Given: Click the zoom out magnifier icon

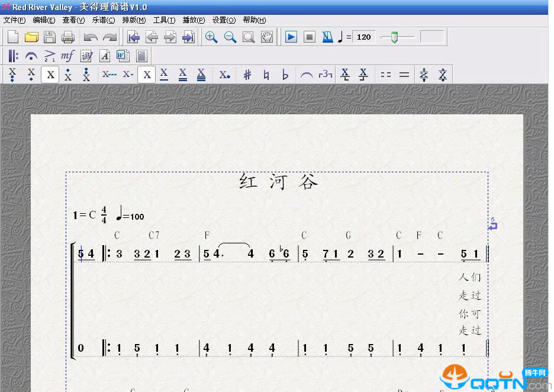Looking at the screenshot, I should tap(230, 37).
